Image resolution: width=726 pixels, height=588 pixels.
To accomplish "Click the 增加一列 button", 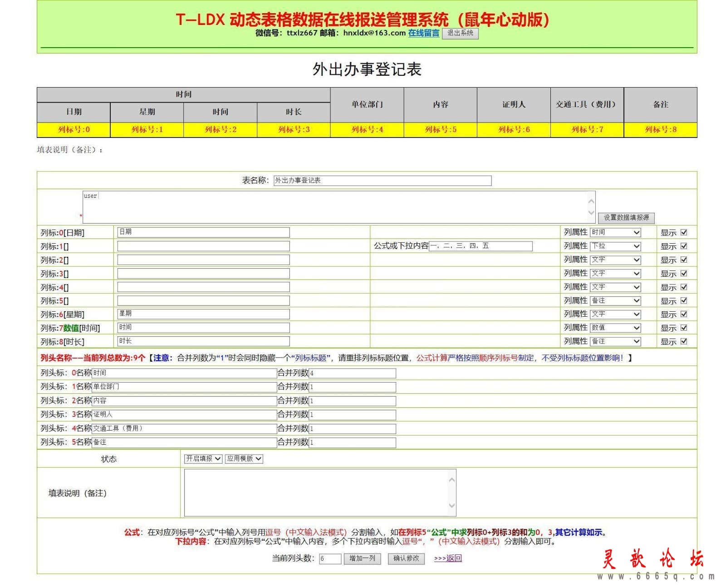I will click(x=362, y=559).
